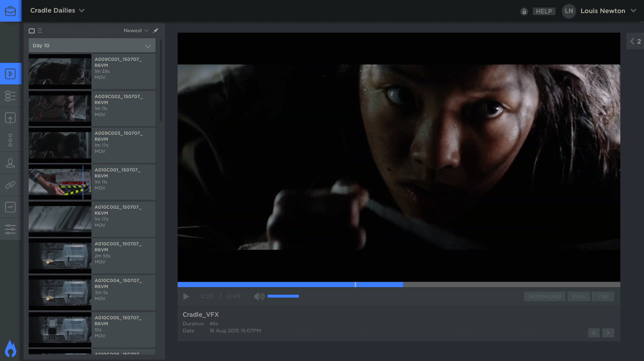644x361 pixels.
Task: Mute audio with the speaker icon
Action: 259,297
